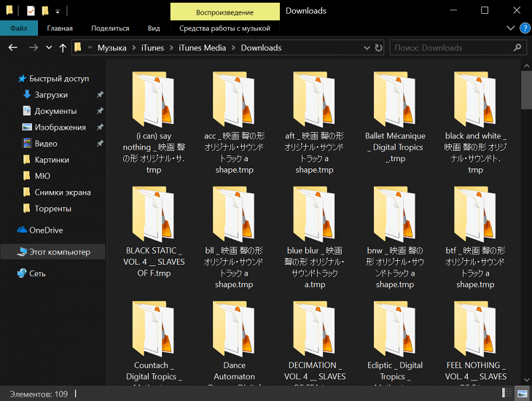Select the "black and white _" tmp folder
Viewport: 532px width, 401px height.
tap(475, 122)
